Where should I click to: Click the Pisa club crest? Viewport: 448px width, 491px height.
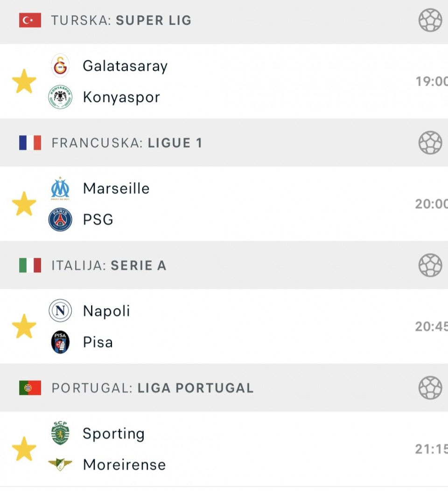click(60, 342)
